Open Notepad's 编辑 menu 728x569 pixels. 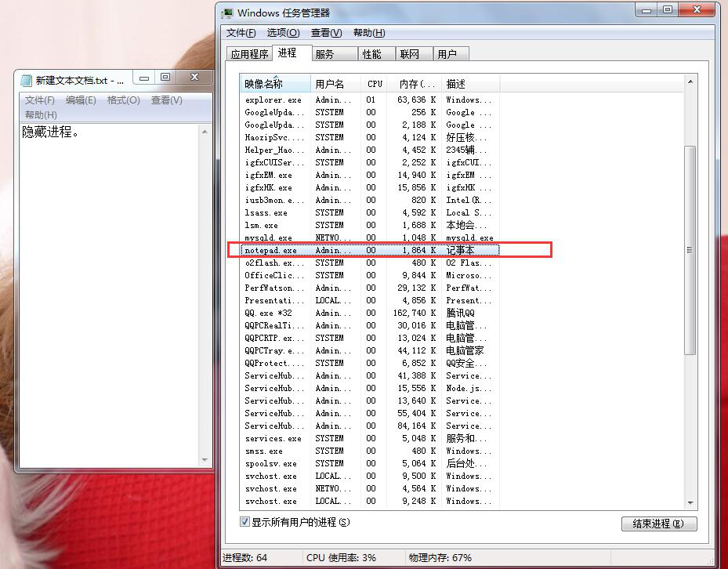coord(81,100)
